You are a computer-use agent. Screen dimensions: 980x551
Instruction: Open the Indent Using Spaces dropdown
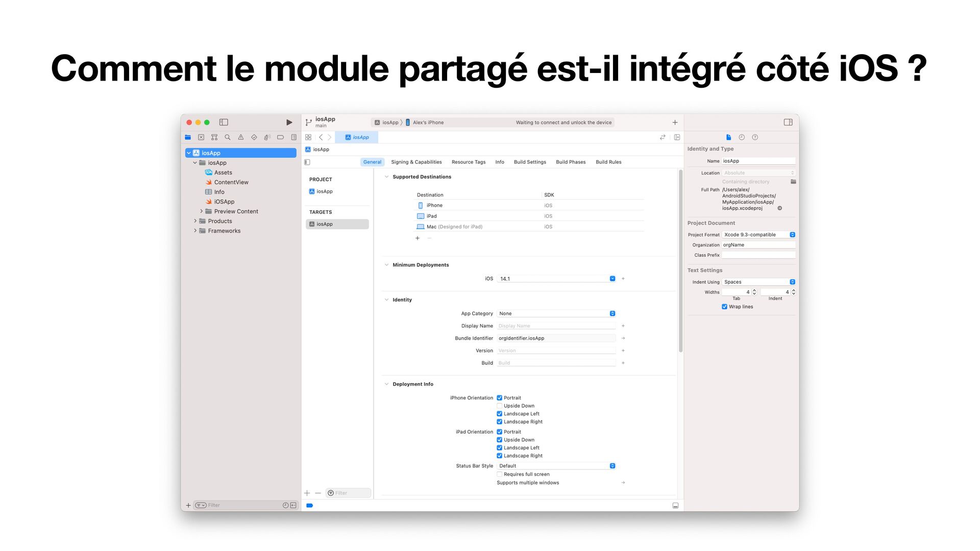pyautogui.click(x=759, y=282)
